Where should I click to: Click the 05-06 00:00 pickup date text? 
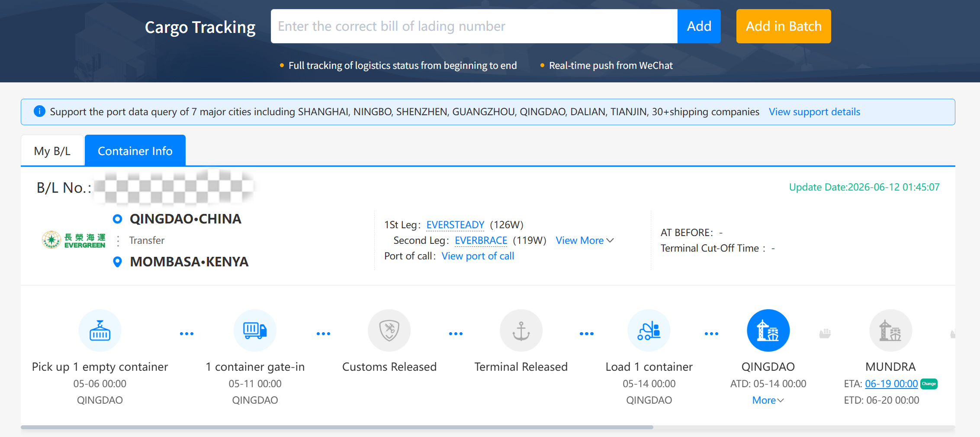[100, 384]
